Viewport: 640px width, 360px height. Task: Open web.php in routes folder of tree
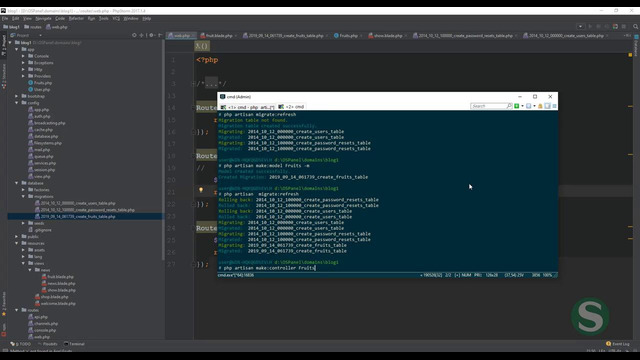click(x=39, y=337)
